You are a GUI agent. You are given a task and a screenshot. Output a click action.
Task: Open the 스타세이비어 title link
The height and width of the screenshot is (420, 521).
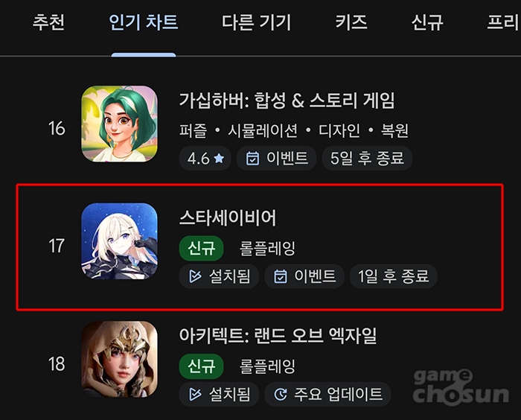pos(228,218)
